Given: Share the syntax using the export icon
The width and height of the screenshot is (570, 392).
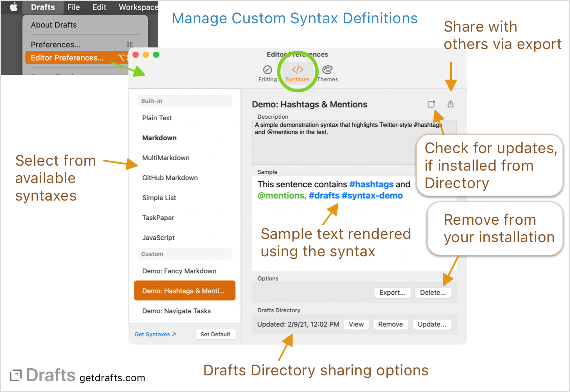Looking at the screenshot, I should click(x=451, y=104).
